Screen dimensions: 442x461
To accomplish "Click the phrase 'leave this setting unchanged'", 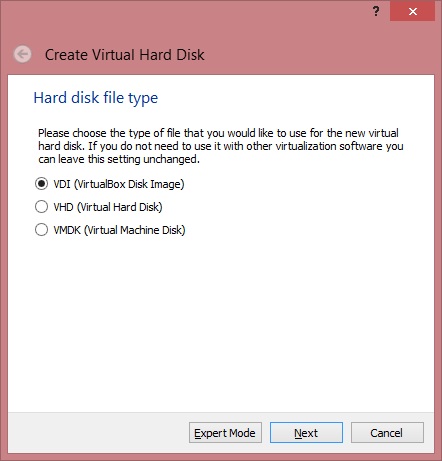I will (x=129, y=159).
